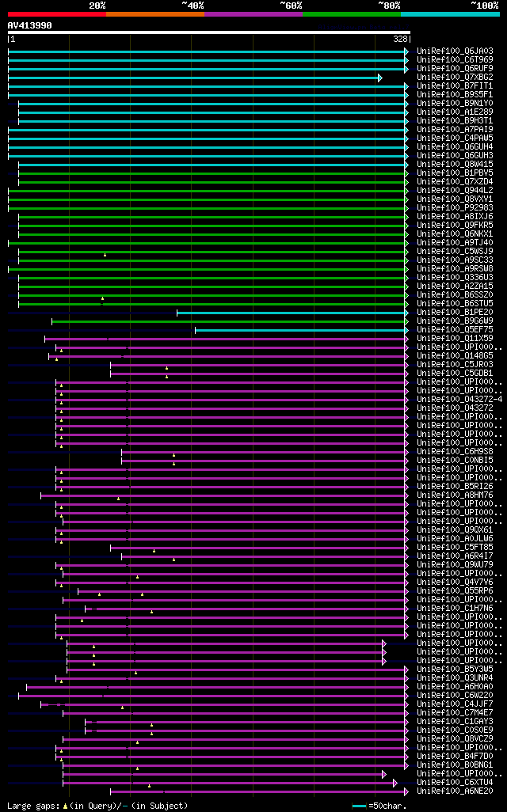Select label UniRef100_B9G6W9
Screen dimensions: 507x812
455,321
